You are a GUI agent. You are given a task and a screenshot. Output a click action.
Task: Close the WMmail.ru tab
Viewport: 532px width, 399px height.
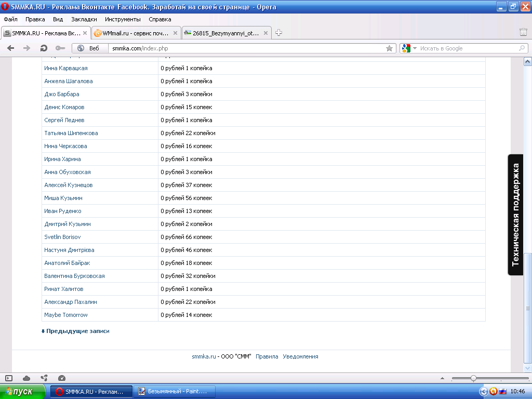pos(175,33)
